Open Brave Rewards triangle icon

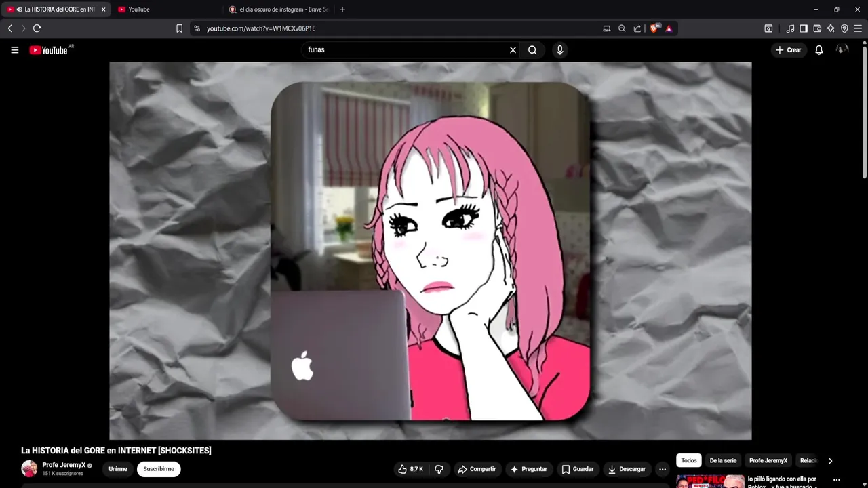669,28
